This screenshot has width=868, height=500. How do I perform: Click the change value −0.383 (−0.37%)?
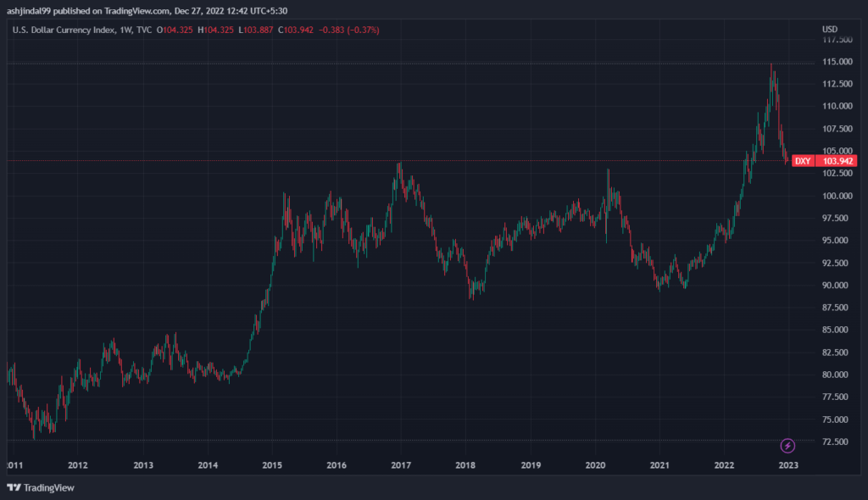pos(348,30)
